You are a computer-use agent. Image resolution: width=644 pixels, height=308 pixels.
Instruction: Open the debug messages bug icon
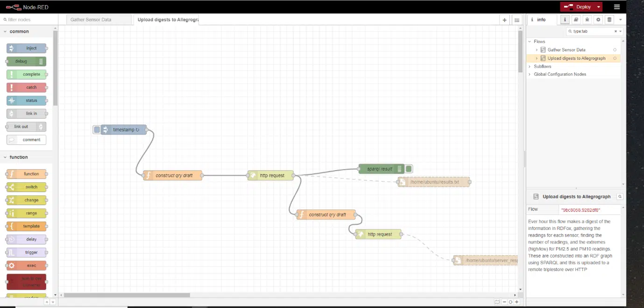tap(587, 20)
